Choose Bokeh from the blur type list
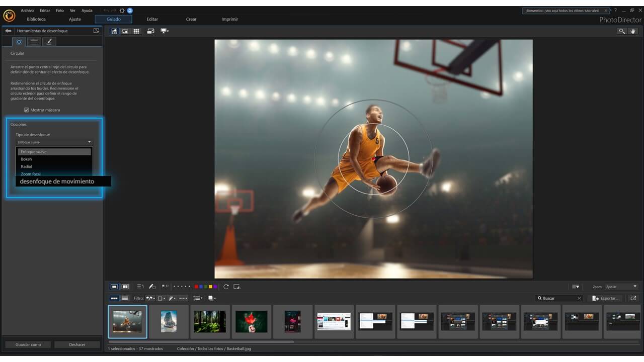The image size is (644, 362). click(26, 159)
